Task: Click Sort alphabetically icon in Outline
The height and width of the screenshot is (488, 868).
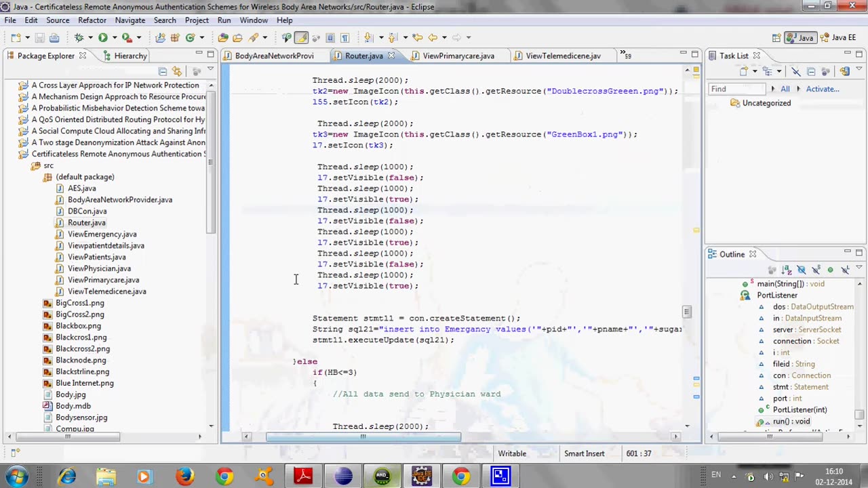Action: coord(787,270)
